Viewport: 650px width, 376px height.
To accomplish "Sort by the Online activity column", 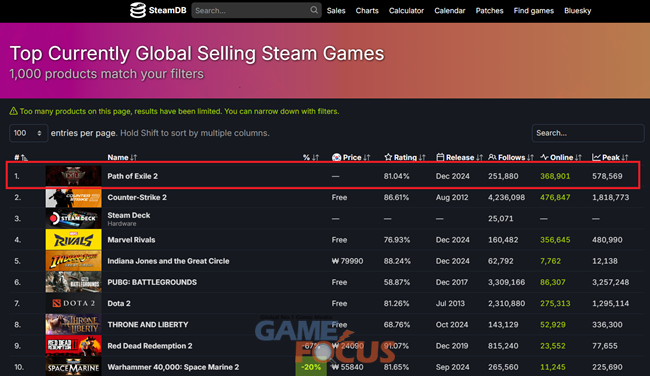I will point(561,157).
